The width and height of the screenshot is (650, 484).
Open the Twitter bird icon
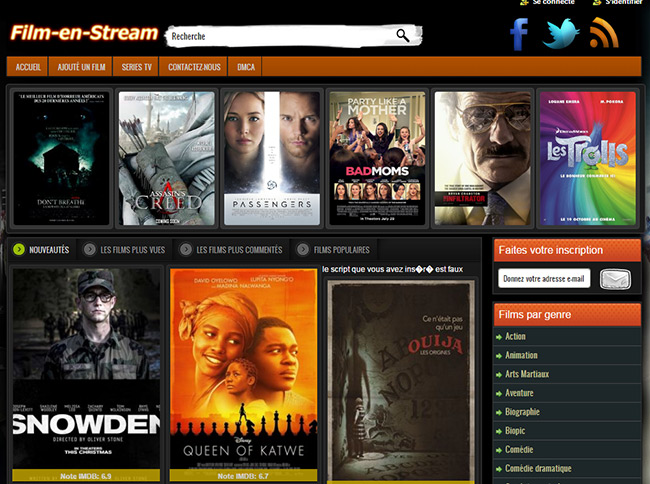pos(560,33)
